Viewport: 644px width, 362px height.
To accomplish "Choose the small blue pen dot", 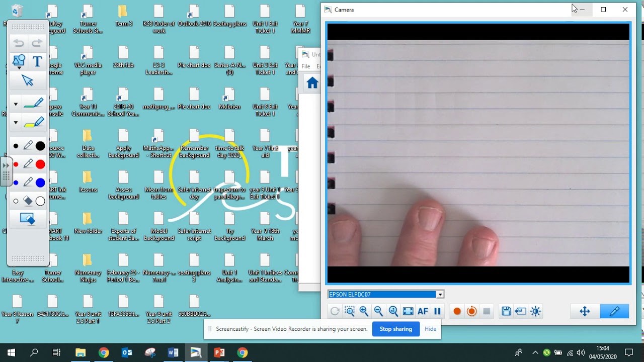I will pyautogui.click(x=16, y=183).
